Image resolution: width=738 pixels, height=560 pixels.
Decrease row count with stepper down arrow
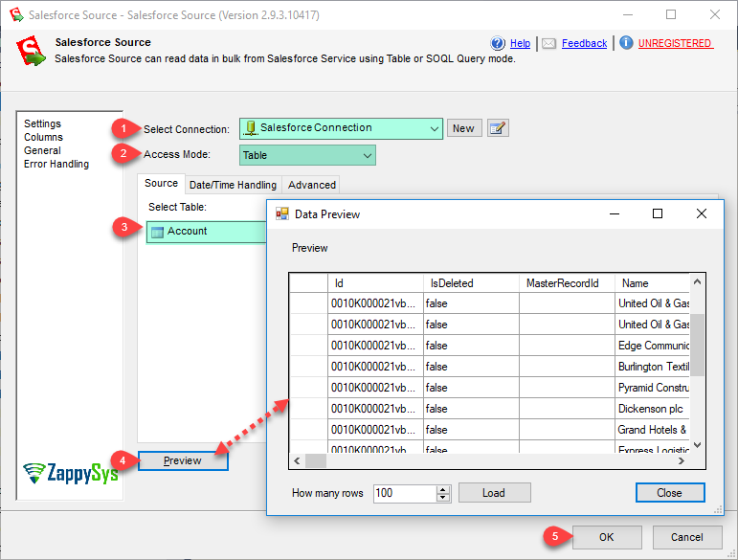click(443, 498)
